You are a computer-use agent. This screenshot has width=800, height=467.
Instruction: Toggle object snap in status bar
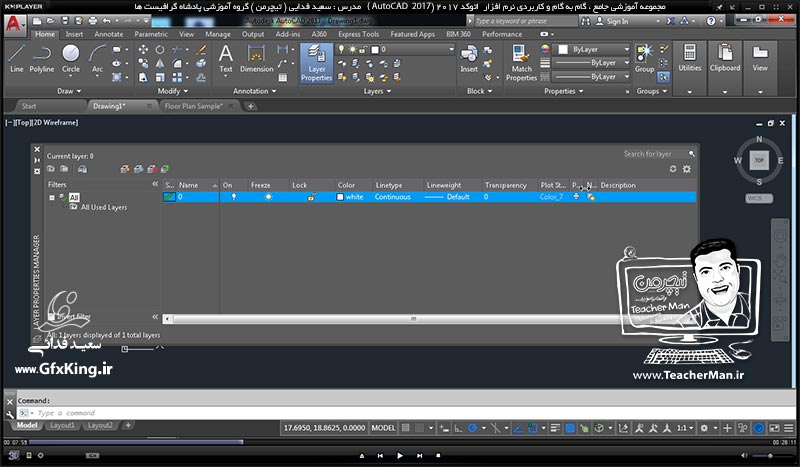(x=533, y=428)
